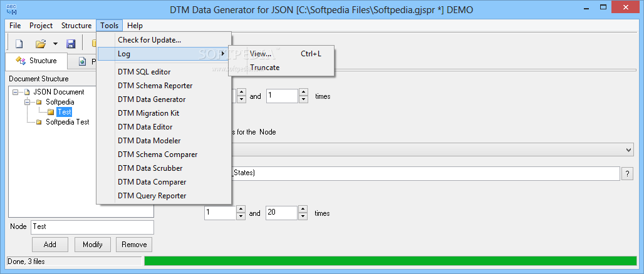Open the dropdown arrow beside Open icon

55,44
